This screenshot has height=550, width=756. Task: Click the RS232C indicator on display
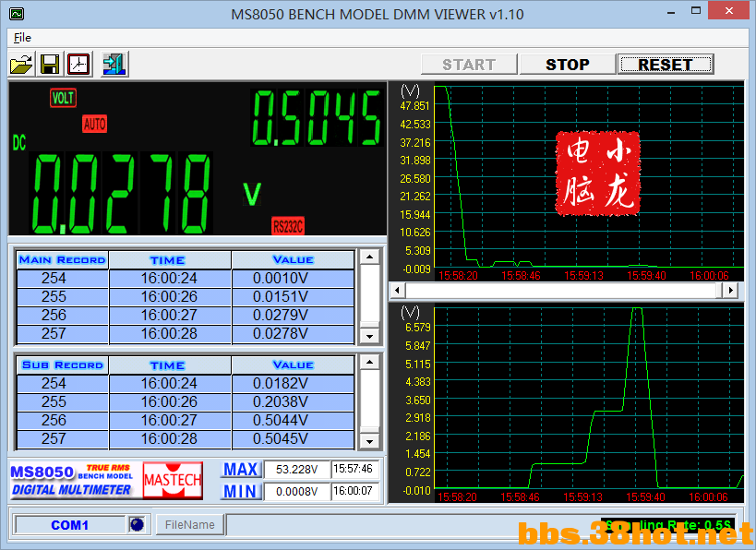(x=288, y=225)
